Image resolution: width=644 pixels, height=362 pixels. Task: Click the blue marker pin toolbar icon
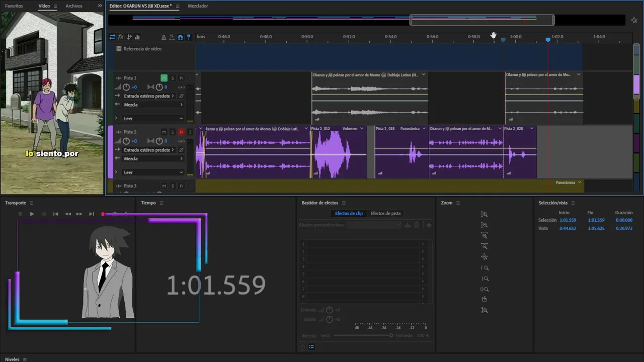(189, 37)
